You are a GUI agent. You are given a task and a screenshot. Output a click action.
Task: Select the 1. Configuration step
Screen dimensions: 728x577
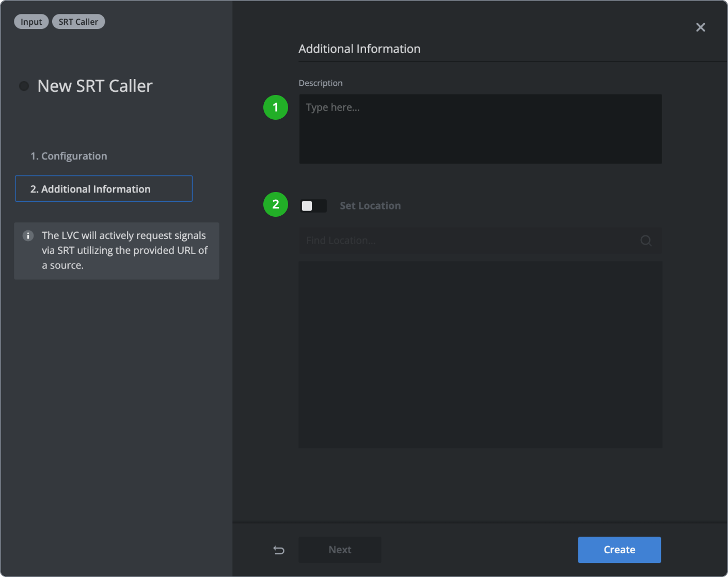tap(69, 156)
